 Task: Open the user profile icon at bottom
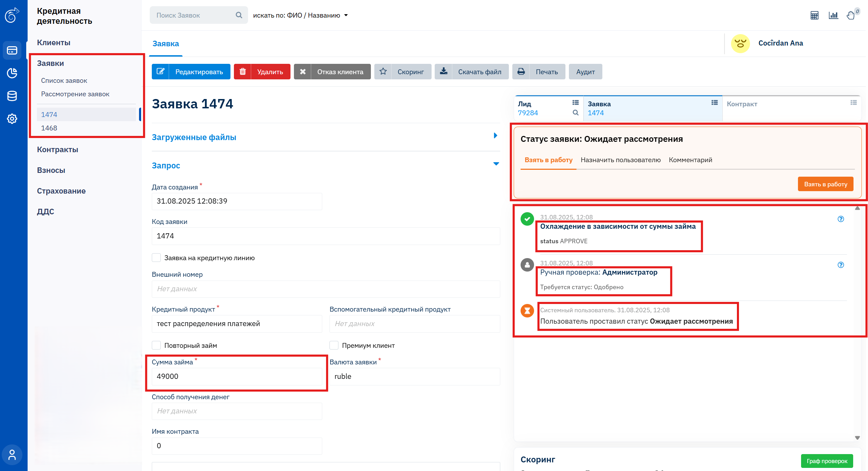tap(12, 455)
